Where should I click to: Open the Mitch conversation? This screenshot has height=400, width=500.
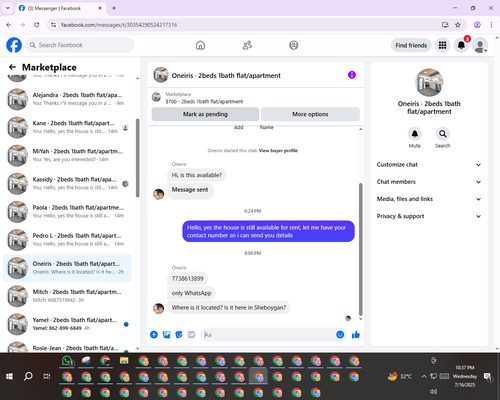coord(67,296)
